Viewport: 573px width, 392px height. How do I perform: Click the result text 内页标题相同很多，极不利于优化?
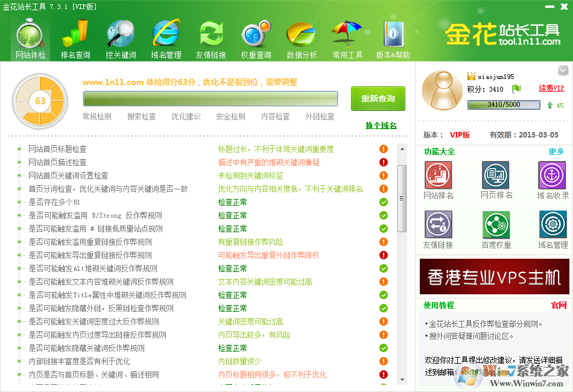click(272, 375)
